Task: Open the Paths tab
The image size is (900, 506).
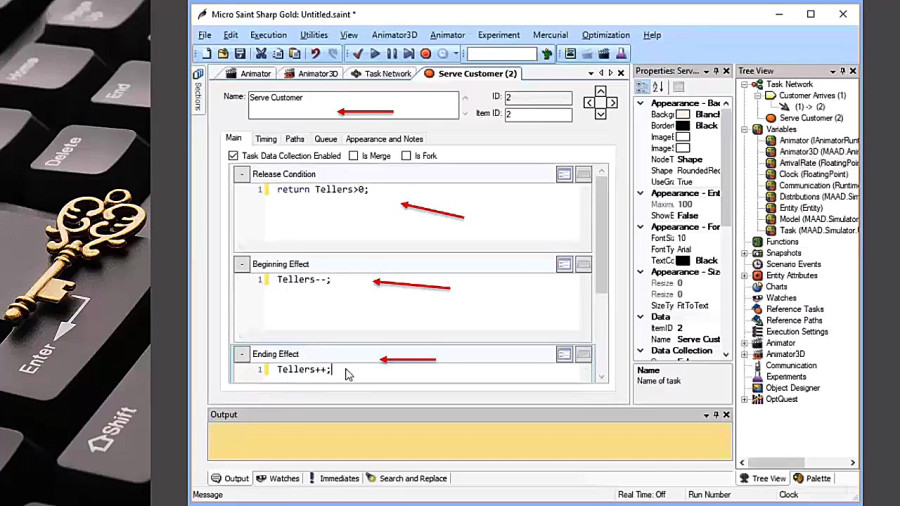Action: (x=294, y=139)
